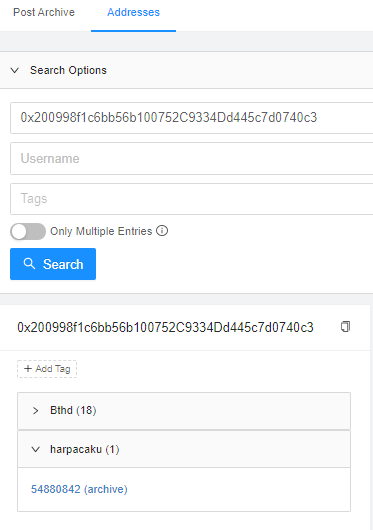
Task: Click the magnifier icon in the Search button
Action: [29, 264]
